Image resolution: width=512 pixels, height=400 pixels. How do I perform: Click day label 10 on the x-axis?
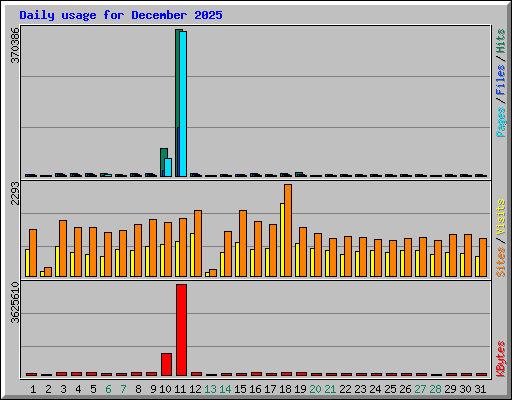[165, 389]
